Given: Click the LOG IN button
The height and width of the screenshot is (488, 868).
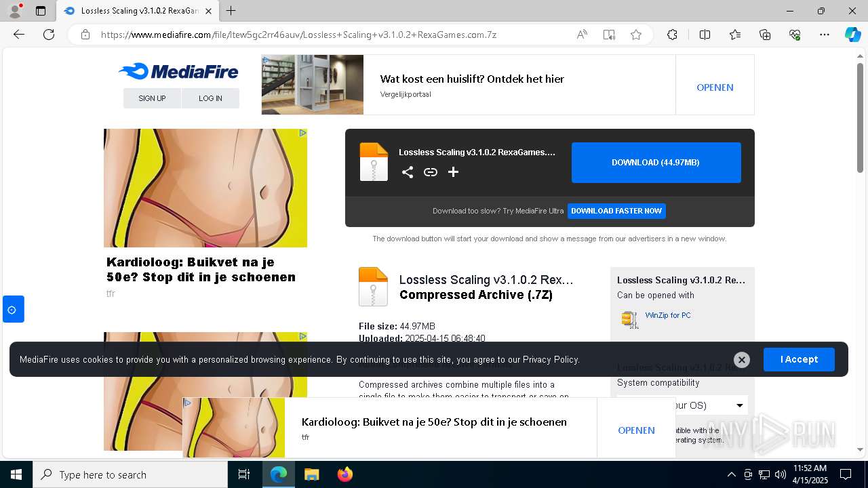Looking at the screenshot, I should click(210, 98).
